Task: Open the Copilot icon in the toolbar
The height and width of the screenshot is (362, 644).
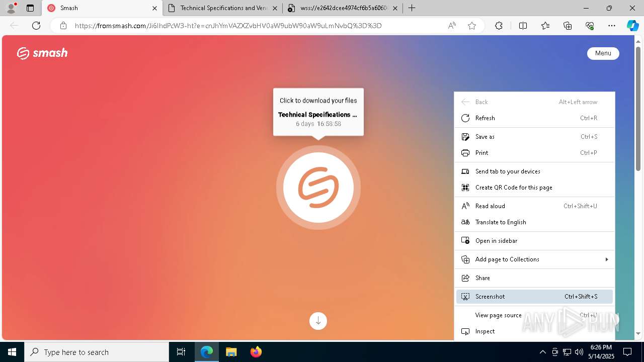Action: pos(632,26)
